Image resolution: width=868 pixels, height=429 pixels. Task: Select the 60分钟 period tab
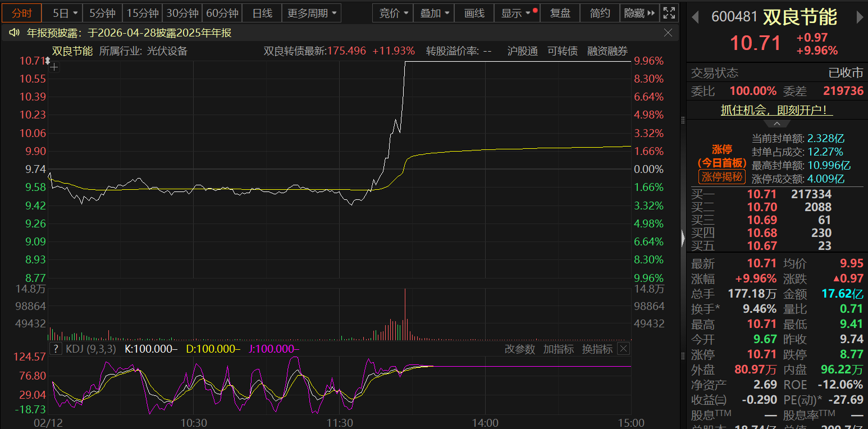pos(222,13)
